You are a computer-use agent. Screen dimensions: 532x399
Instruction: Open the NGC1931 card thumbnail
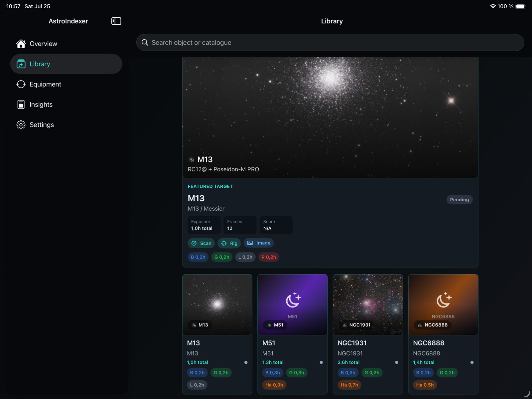coord(368,304)
